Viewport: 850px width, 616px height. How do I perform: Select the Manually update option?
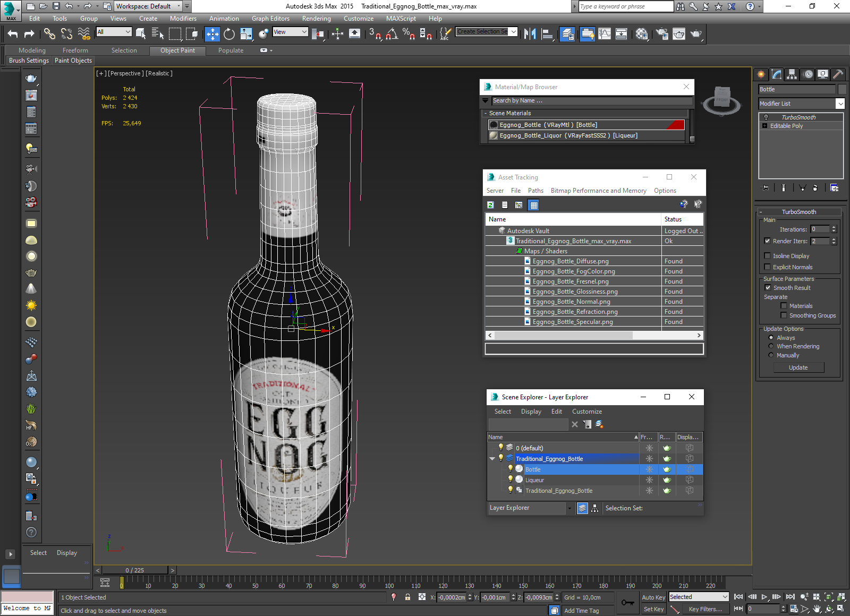771,355
